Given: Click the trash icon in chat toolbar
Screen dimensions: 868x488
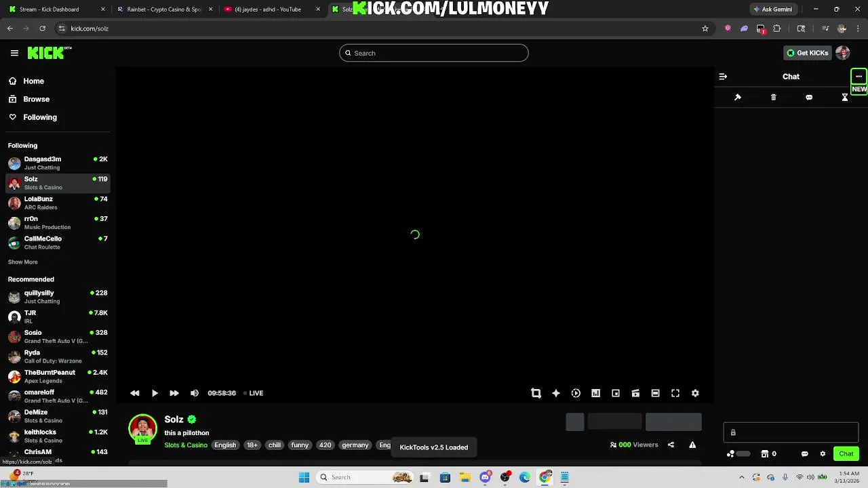Looking at the screenshot, I should 774,98.
